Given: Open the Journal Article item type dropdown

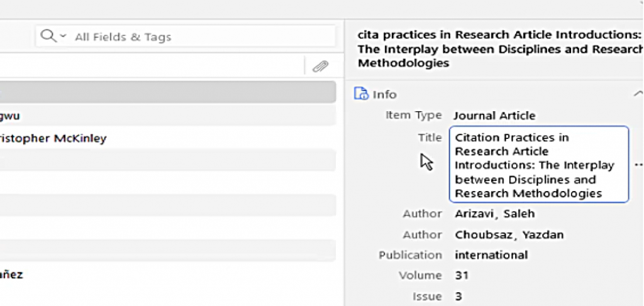Looking at the screenshot, I should click(x=494, y=116).
